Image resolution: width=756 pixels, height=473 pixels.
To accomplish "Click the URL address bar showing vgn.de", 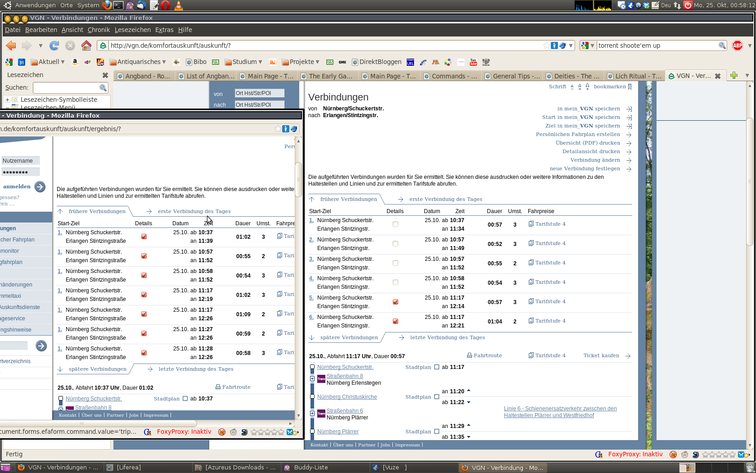I will pos(320,45).
